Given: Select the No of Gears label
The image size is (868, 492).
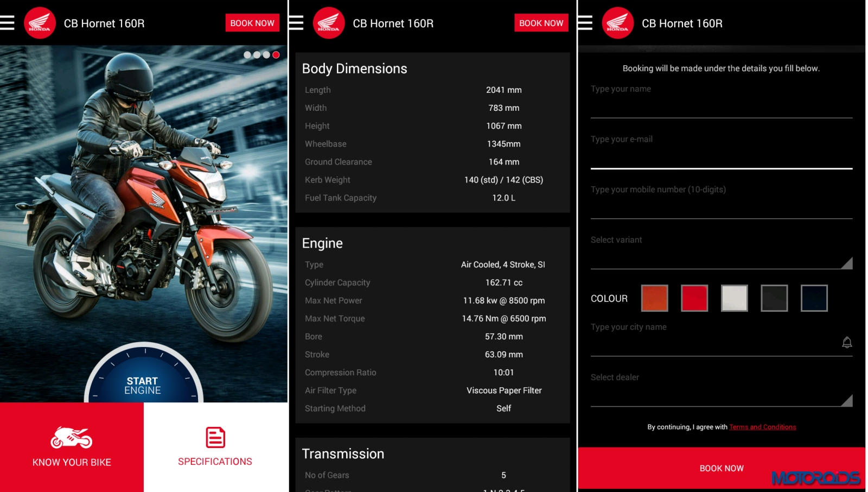Looking at the screenshot, I should point(327,475).
